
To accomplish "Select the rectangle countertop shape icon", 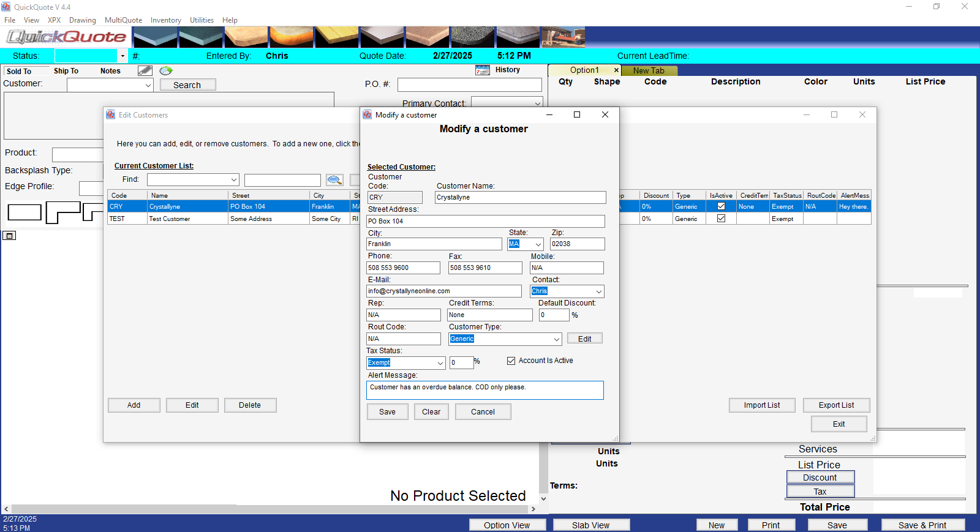I will pos(24,212).
